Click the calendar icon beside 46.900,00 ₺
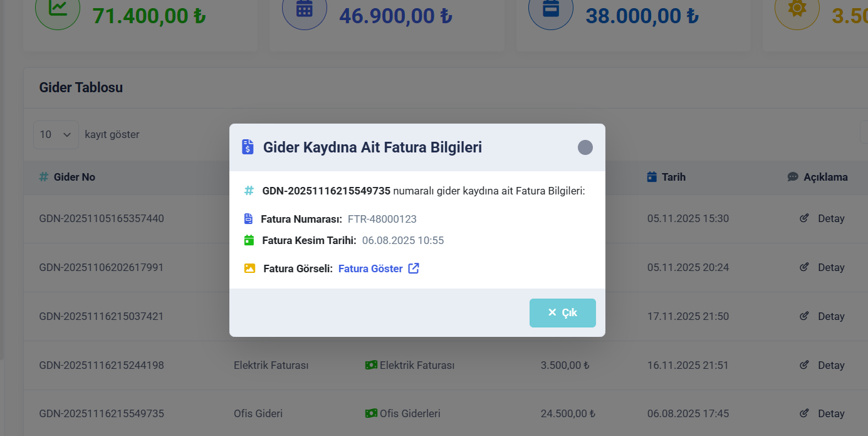 305,9
